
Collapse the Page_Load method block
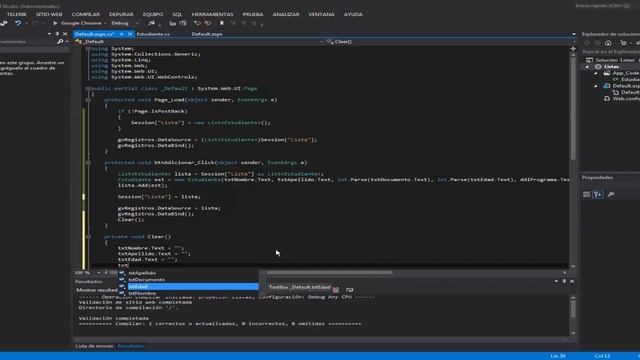(88, 100)
